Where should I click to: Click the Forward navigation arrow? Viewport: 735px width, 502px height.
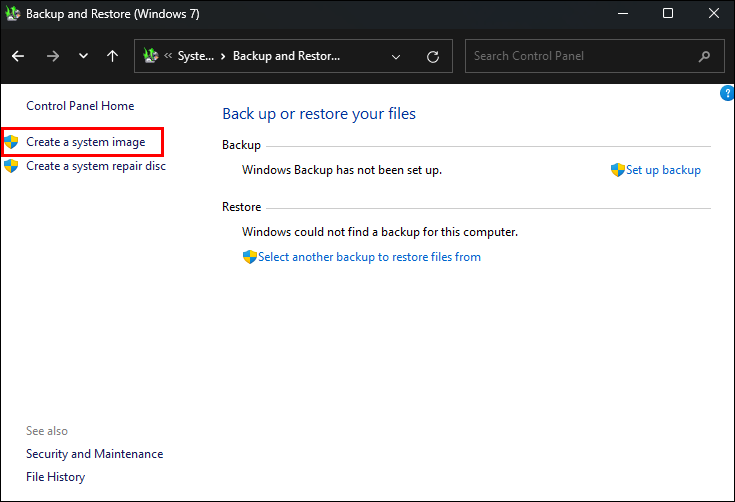(52, 56)
